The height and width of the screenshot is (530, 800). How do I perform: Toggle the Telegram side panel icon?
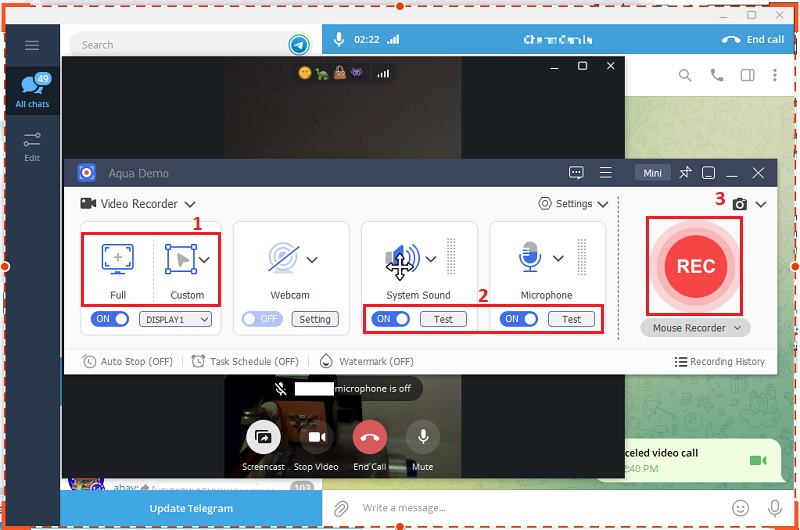point(747,75)
